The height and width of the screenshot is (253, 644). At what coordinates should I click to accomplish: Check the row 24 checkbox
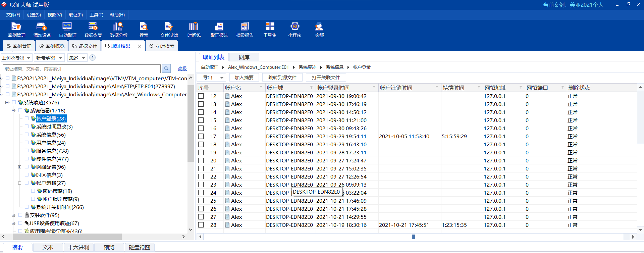point(201,193)
